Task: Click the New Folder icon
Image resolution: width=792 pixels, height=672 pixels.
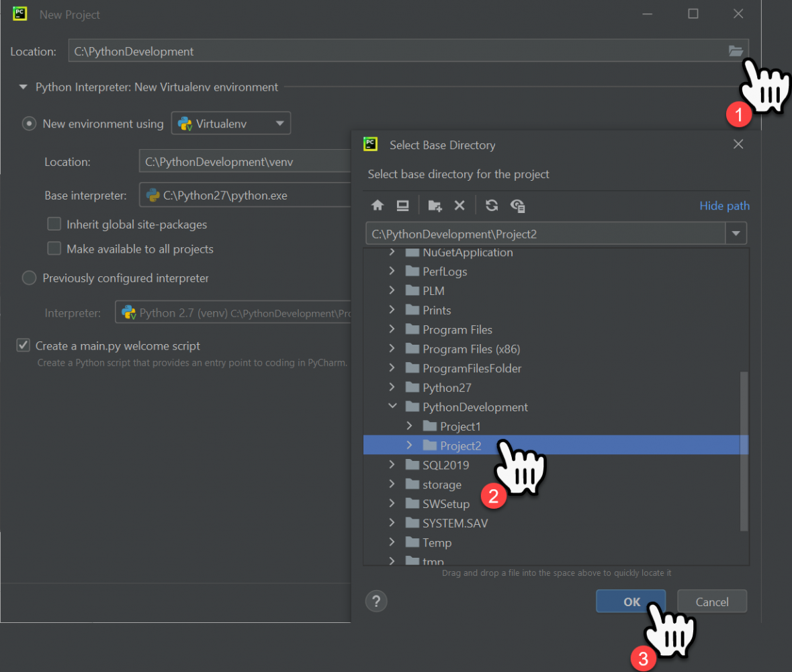Action: (x=435, y=206)
